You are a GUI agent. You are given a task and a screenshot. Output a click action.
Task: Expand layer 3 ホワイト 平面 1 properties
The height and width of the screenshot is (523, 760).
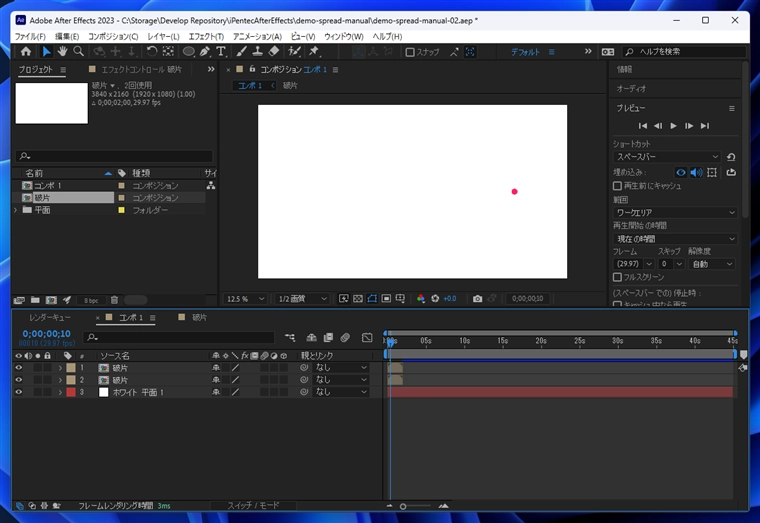pyautogui.click(x=60, y=392)
